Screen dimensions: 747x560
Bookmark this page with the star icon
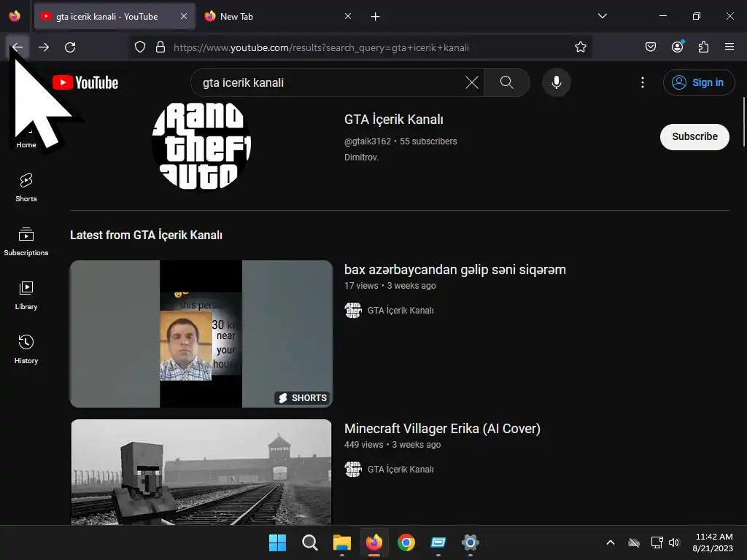coord(580,47)
